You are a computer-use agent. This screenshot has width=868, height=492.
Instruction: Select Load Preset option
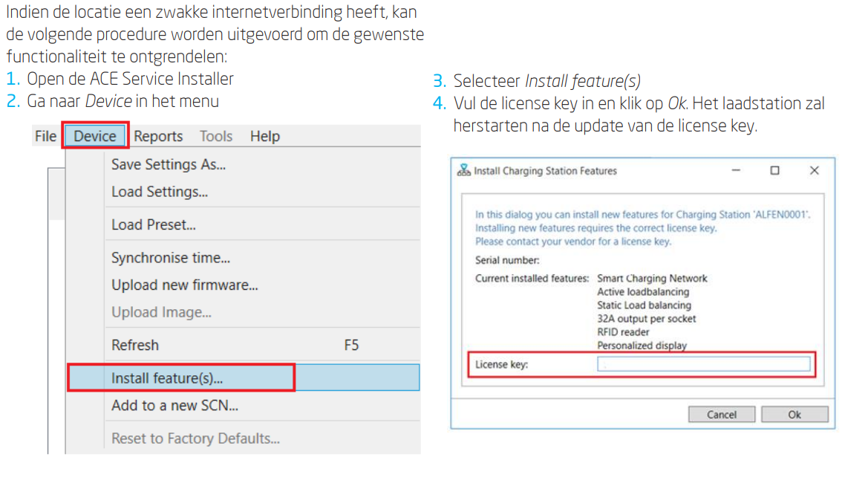154,224
